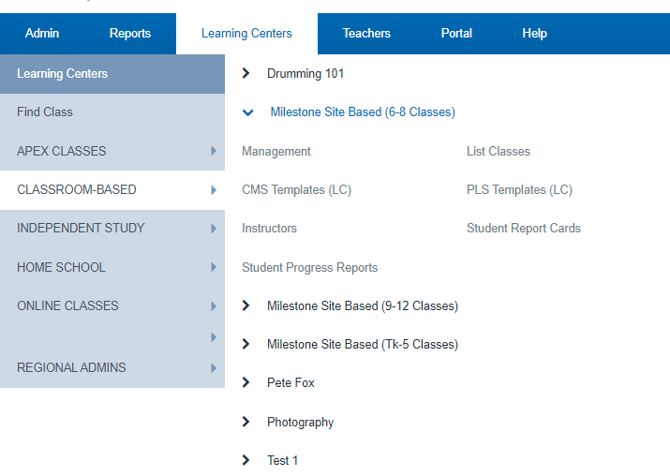The width and height of the screenshot is (670, 476).
Task: Expand Milestone Site Based (9-12 Classes) arrow
Action: pos(246,306)
